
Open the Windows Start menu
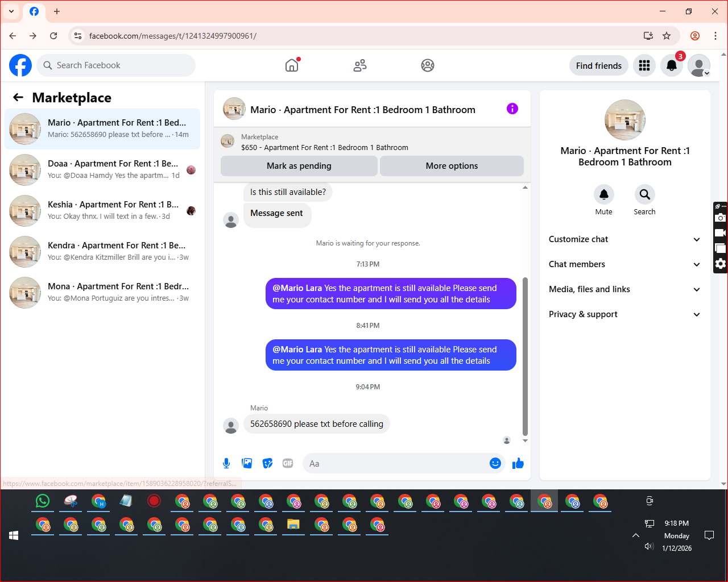click(14, 535)
